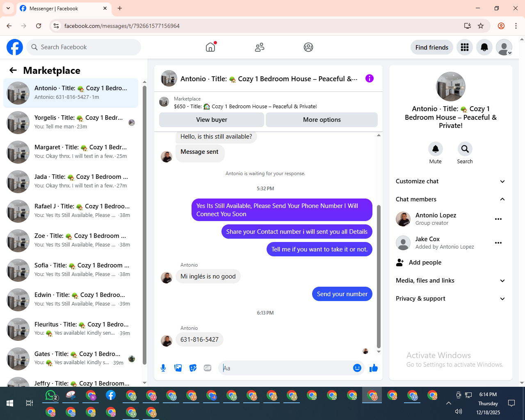The width and height of the screenshot is (525, 420).
Task: Click the conversation list scrollbar
Action: pyautogui.click(x=144, y=225)
